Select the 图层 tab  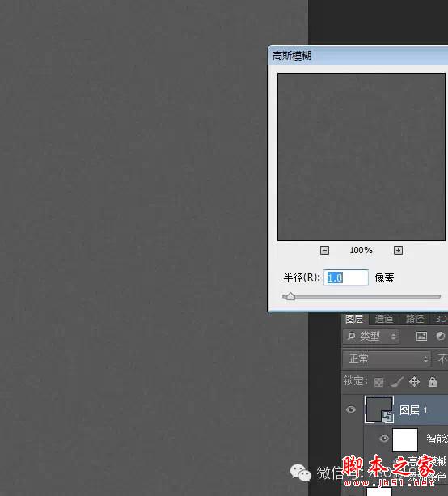tap(354, 319)
